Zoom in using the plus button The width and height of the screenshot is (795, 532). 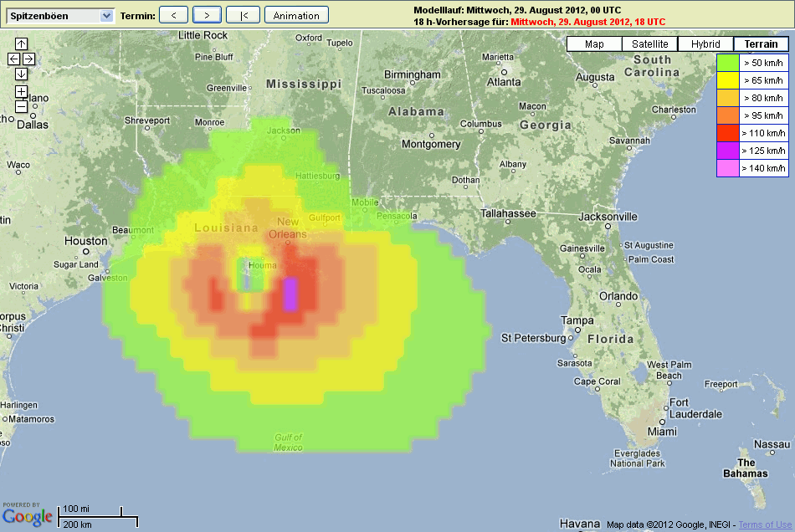pyautogui.click(x=21, y=91)
